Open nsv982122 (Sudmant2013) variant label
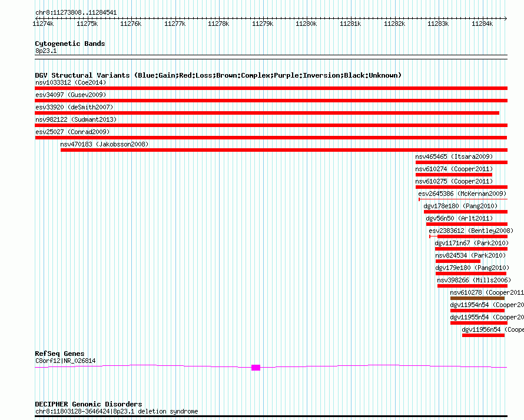This screenshot has width=524, height=420. [76, 119]
